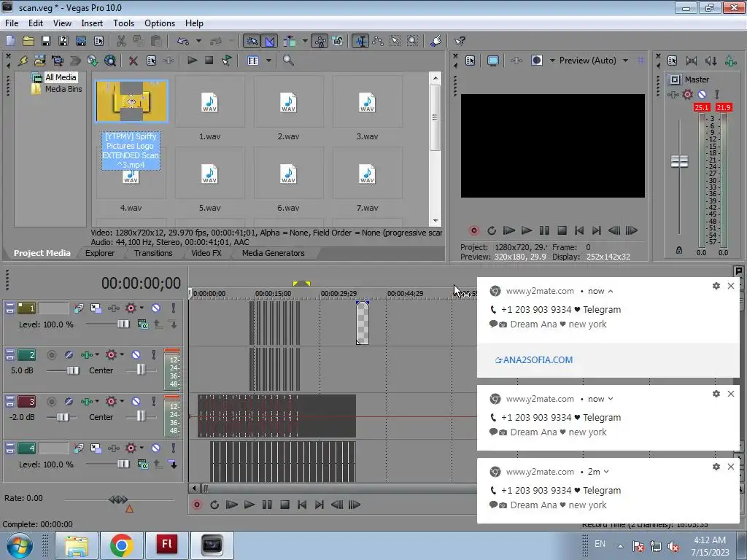Toggle Automatic Crossfades in main toolbar
The width and height of the screenshot is (747, 560).
click(x=270, y=41)
